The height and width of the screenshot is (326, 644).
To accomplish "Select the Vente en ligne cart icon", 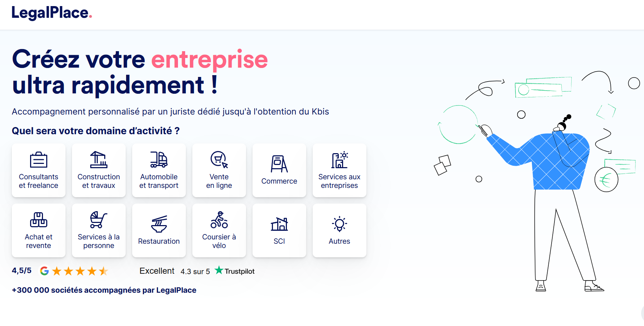I will coord(219,160).
